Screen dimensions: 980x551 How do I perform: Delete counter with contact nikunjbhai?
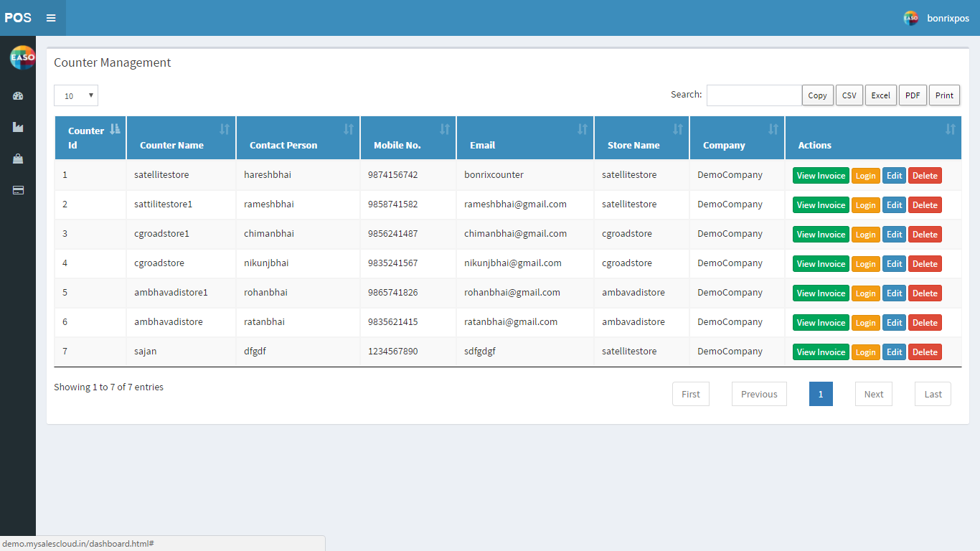(925, 264)
